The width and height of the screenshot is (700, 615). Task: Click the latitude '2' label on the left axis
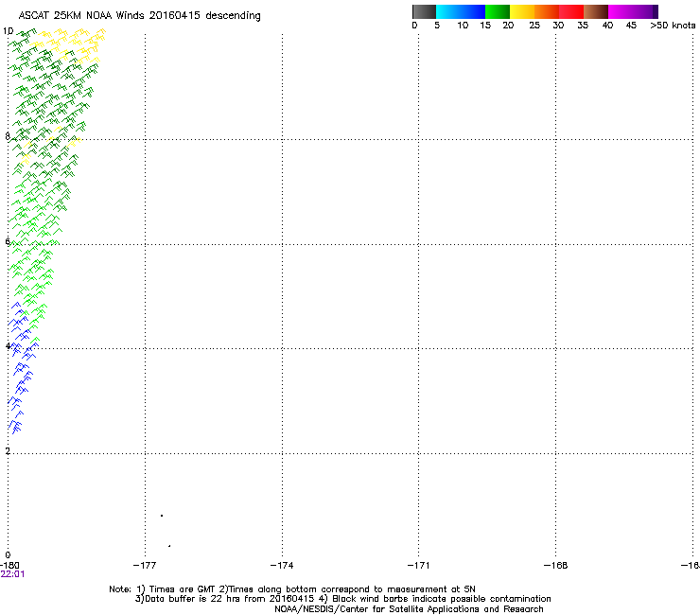(x=8, y=451)
